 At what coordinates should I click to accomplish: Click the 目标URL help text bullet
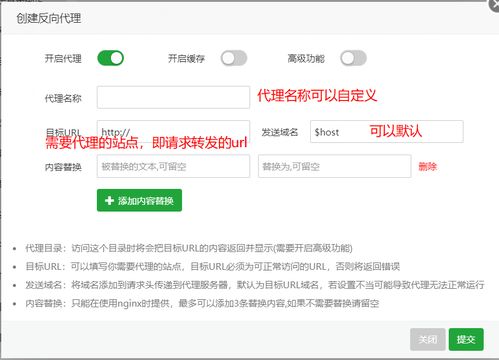click(212, 267)
